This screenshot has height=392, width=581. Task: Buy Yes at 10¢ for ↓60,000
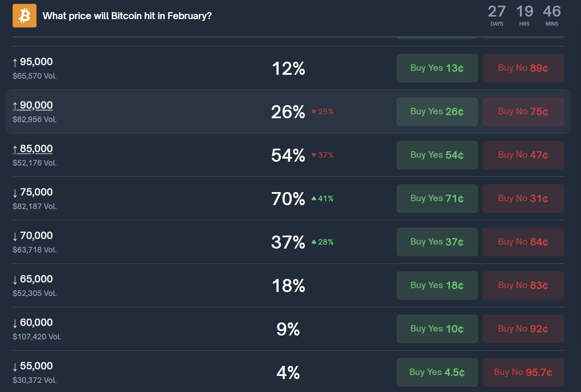click(437, 329)
